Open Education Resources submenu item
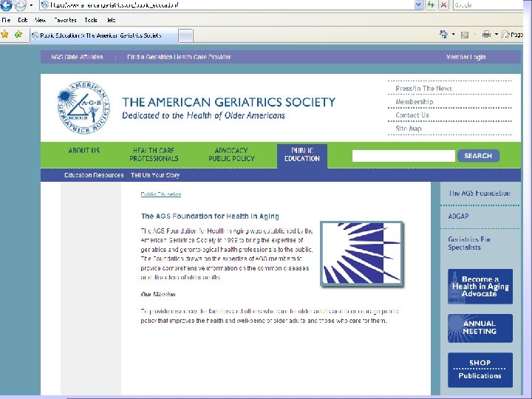This screenshot has height=399, width=532. click(x=94, y=175)
